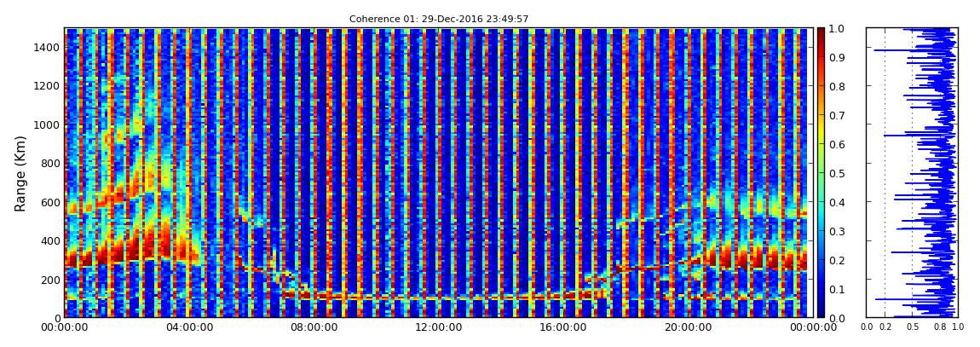Click the 200 tick label on the range axis
Image resolution: width=980 pixels, height=347 pixels.
point(49,280)
